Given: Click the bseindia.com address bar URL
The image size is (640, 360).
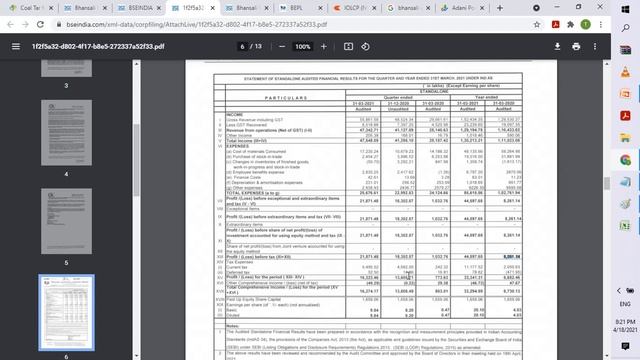Looking at the screenshot, I should point(196,24).
